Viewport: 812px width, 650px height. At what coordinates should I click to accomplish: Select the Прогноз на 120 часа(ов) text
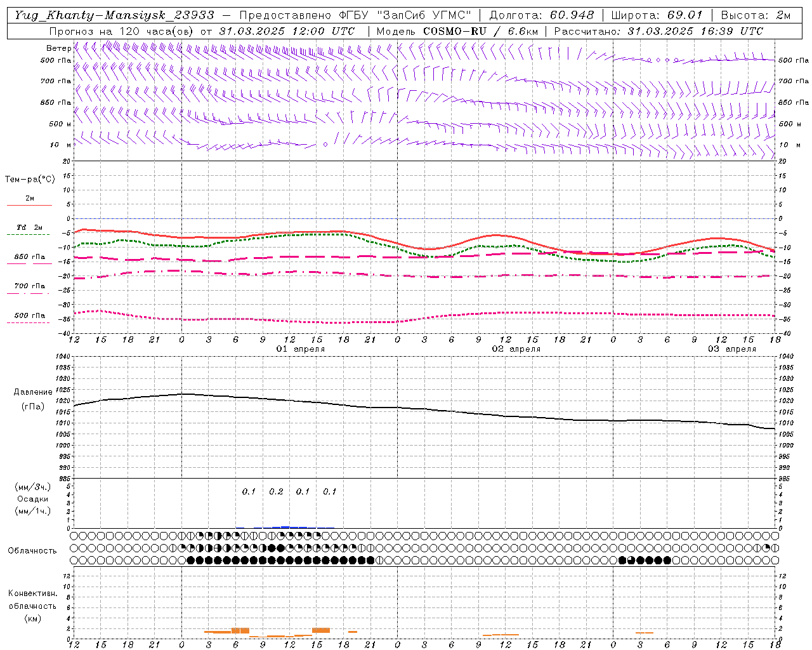[x=122, y=30]
